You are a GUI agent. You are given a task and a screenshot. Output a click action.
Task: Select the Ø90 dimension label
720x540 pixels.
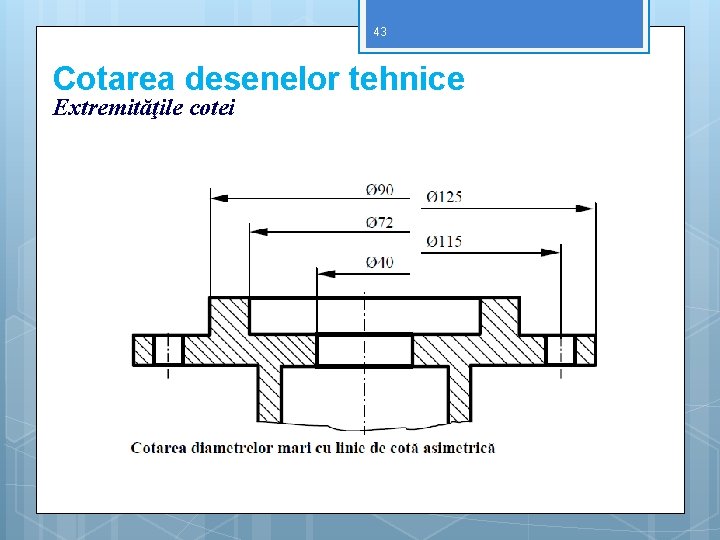(x=380, y=190)
